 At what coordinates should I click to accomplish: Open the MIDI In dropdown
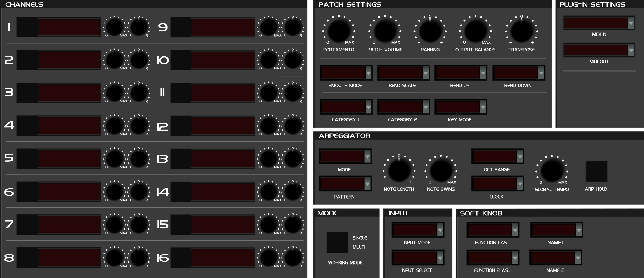599,23
